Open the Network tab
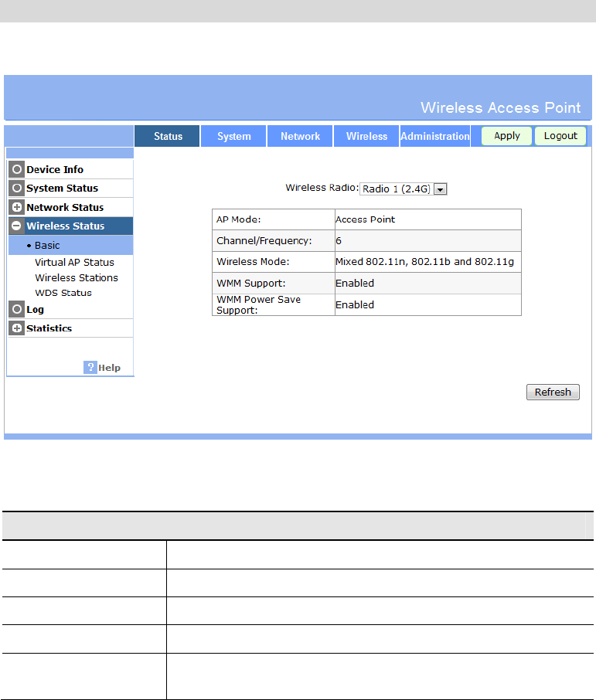Image resolution: width=596 pixels, height=700 pixels. 300,136
